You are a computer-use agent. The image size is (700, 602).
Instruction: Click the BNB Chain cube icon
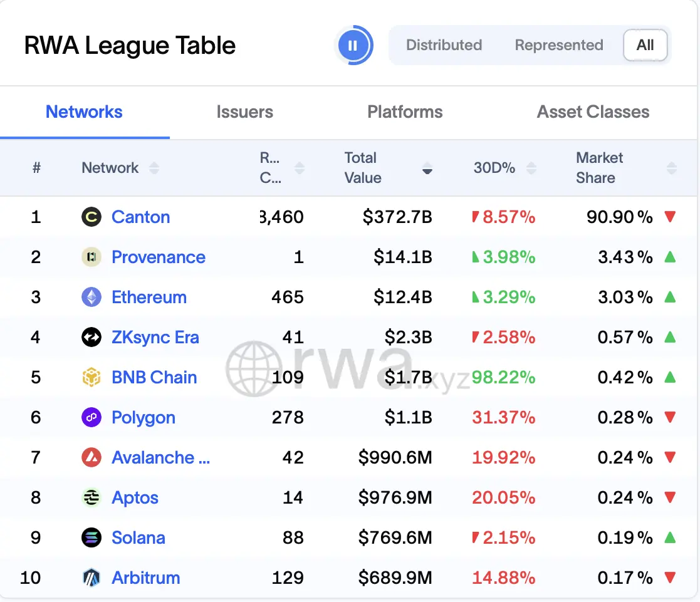click(91, 378)
